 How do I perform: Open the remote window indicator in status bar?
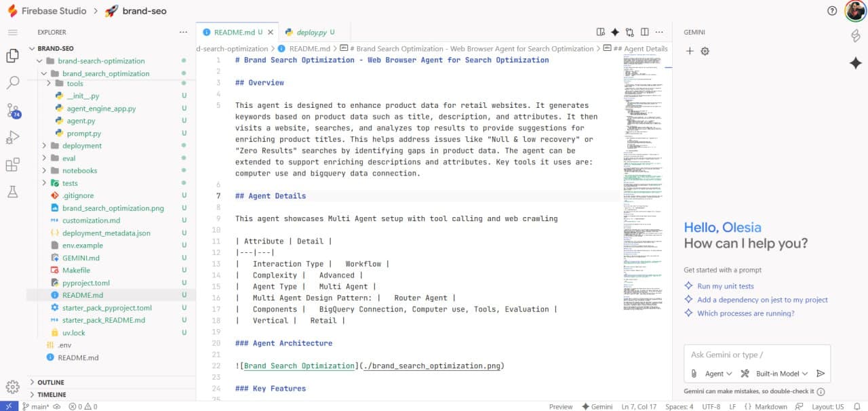coord(7,406)
